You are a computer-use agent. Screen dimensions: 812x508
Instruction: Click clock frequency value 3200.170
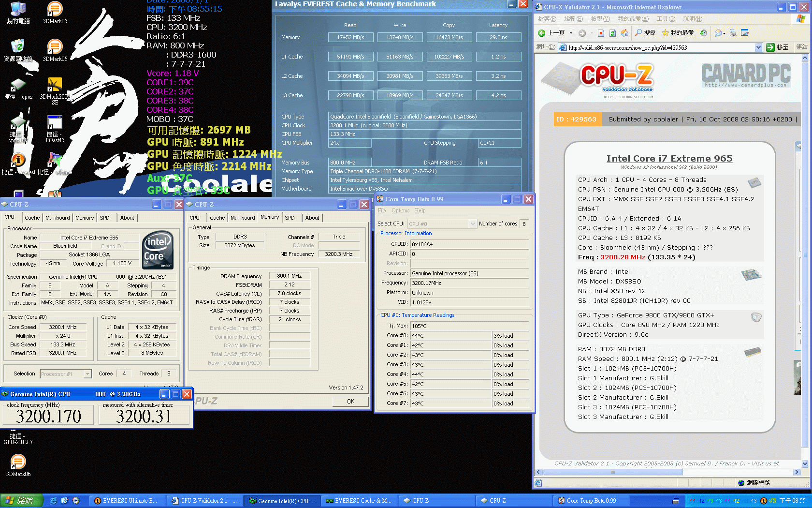(x=48, y=416)
